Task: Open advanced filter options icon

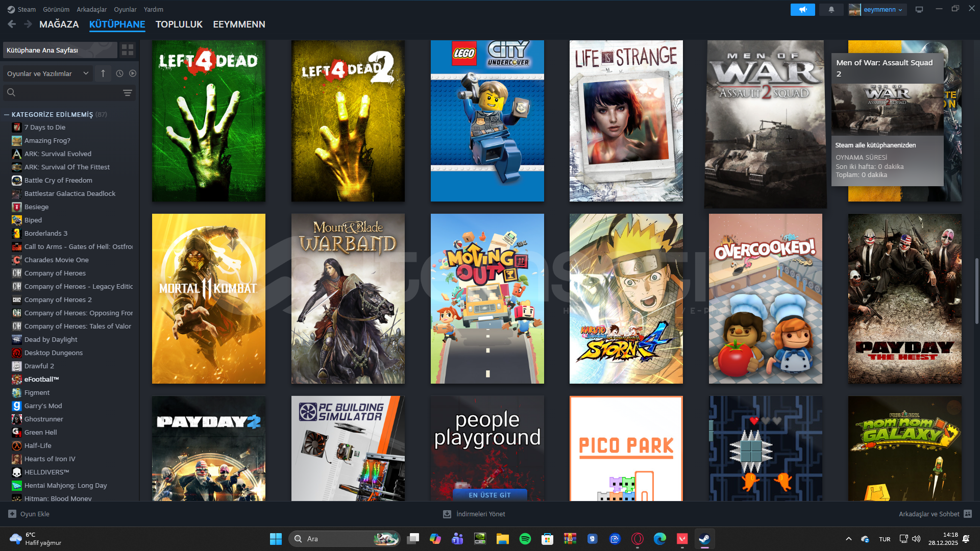Action: [128, 93]
